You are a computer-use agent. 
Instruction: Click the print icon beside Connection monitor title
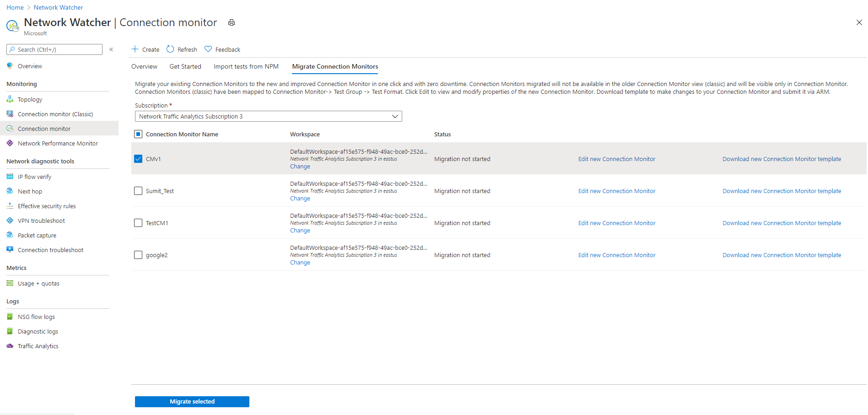(232, 22)
